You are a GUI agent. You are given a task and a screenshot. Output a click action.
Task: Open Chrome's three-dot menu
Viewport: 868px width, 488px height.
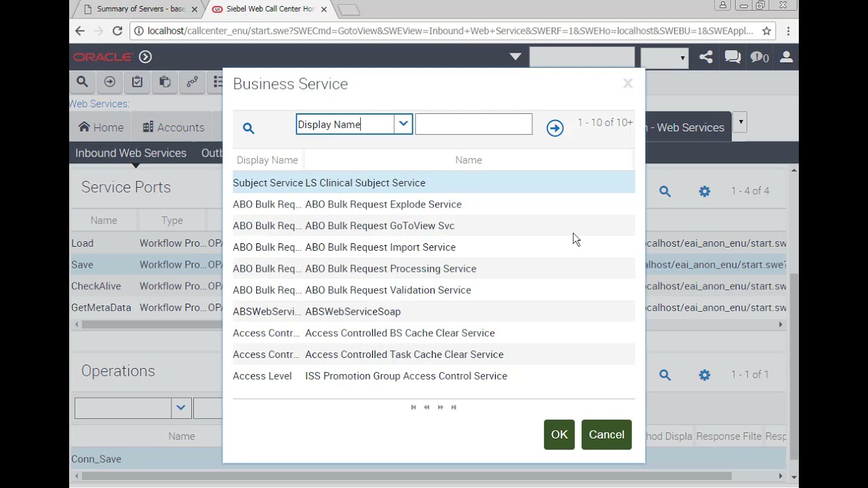point(788,30)
